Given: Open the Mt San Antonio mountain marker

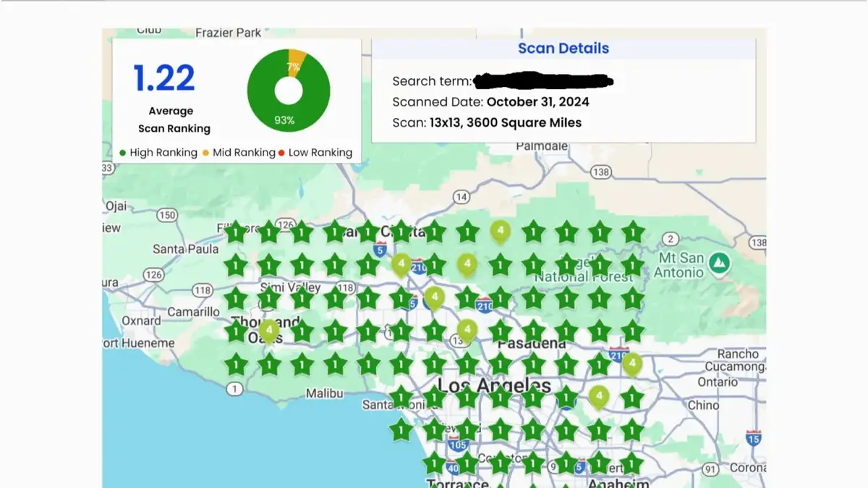Looking at the screenshot, I should click(x=719, y=261).
